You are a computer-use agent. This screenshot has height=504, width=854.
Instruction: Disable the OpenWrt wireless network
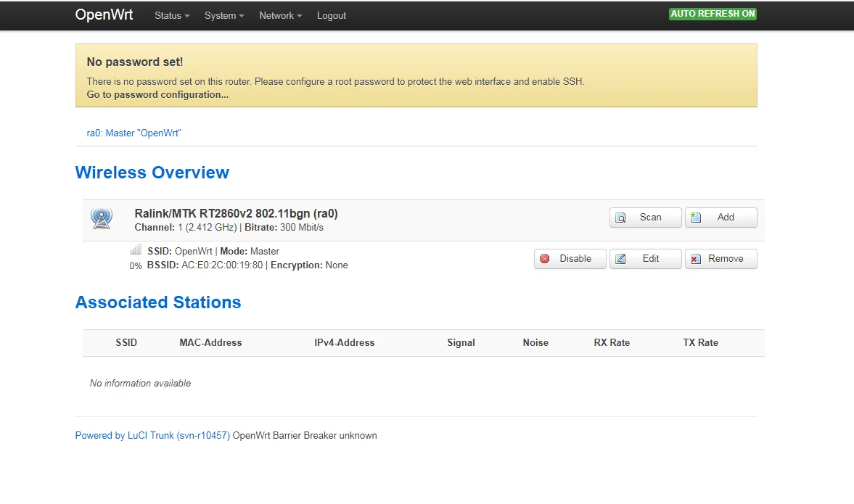coord(570,259)
